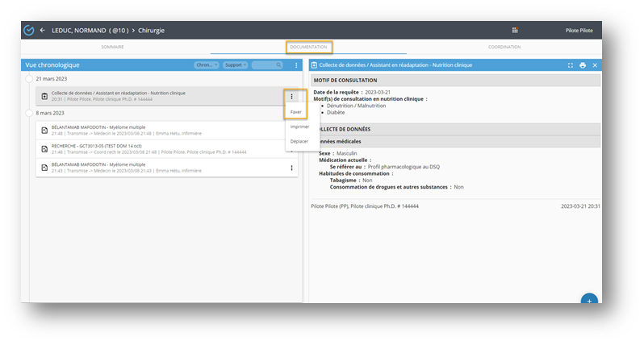
Task: Click the search magnifier in the timeline
Action: click(x=278, y=64)
